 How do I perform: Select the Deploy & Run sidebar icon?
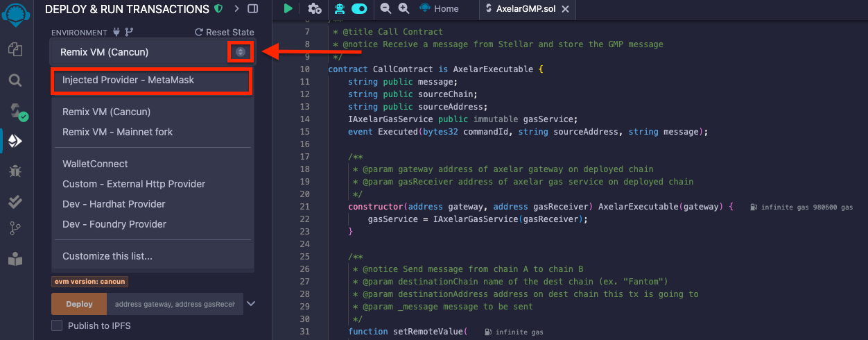coord(15,142)
